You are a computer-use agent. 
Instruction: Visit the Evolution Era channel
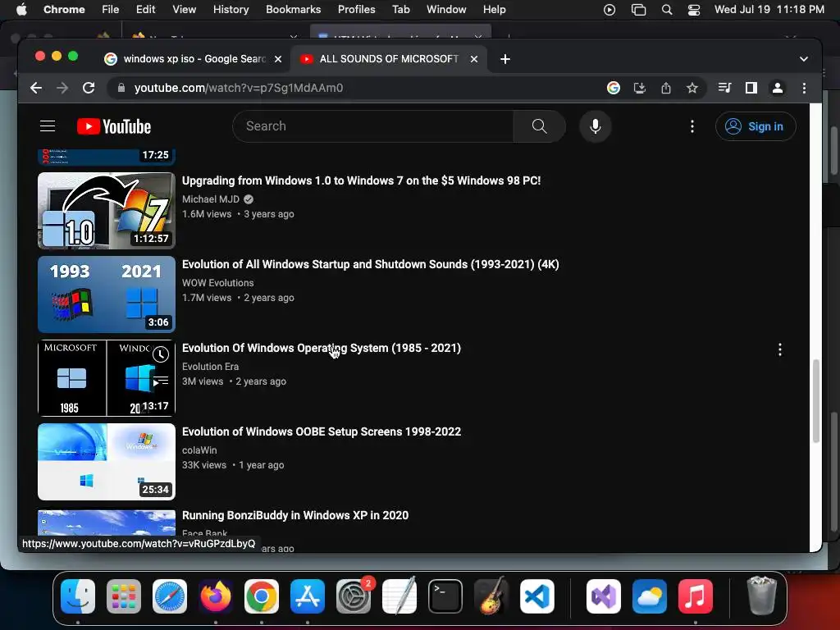(x=211, y=367)
